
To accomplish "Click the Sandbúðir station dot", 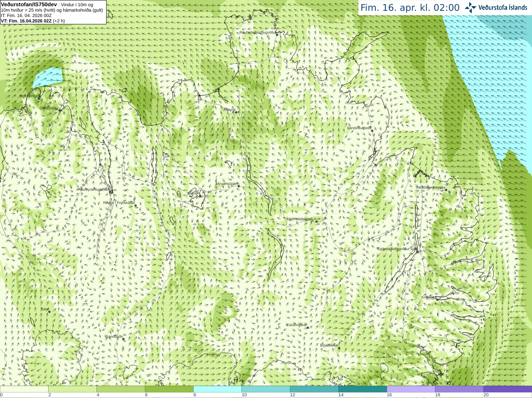I will 123,339.
